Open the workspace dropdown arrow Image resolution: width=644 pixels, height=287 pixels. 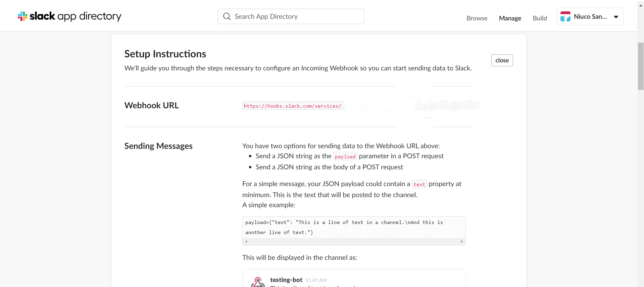[x=616, y=17]
